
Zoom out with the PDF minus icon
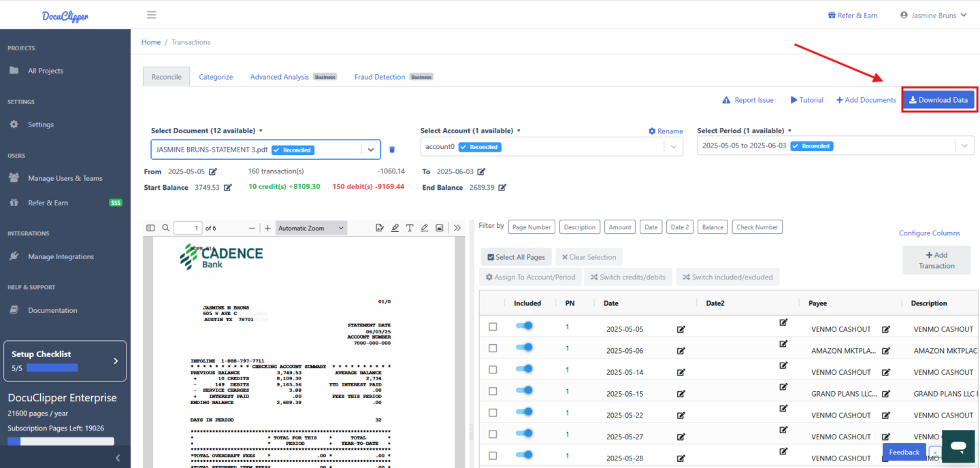[252, 228]
